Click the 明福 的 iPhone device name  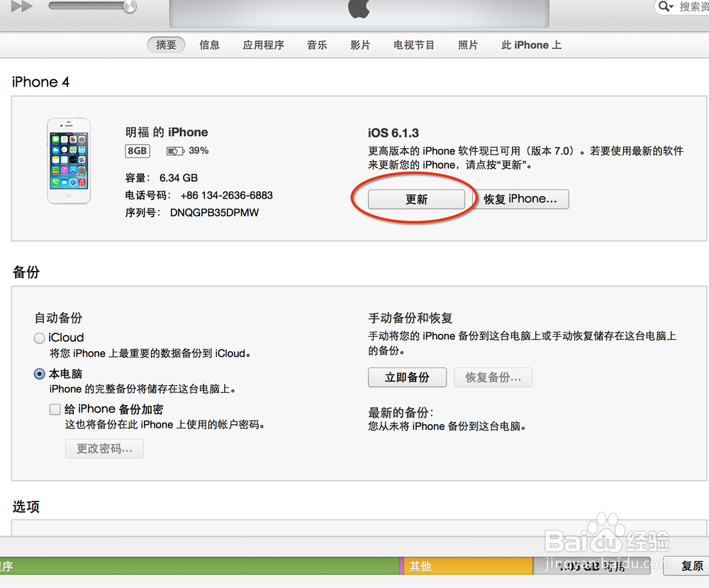pos(167,132)
